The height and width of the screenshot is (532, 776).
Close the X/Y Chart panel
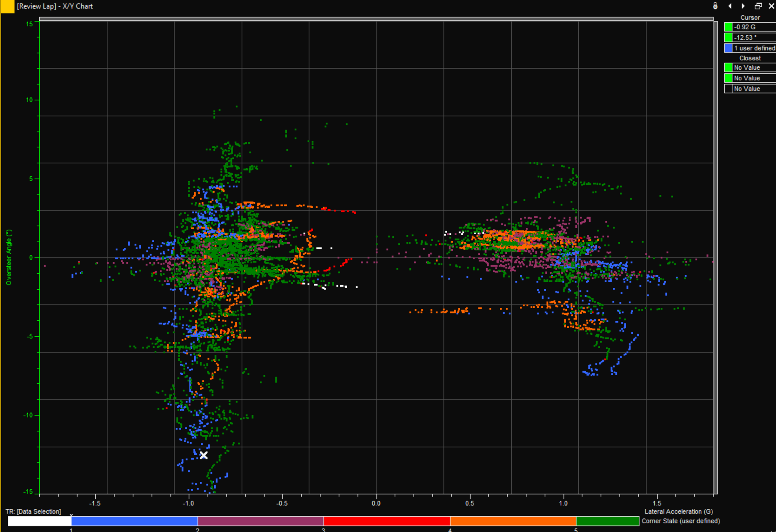pyautogui.click(x=771, y=6)
